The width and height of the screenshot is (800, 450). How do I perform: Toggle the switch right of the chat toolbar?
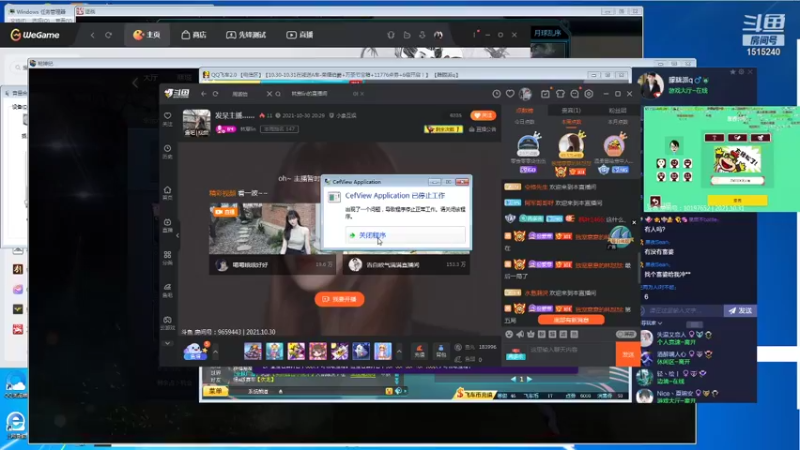(626, 334)
